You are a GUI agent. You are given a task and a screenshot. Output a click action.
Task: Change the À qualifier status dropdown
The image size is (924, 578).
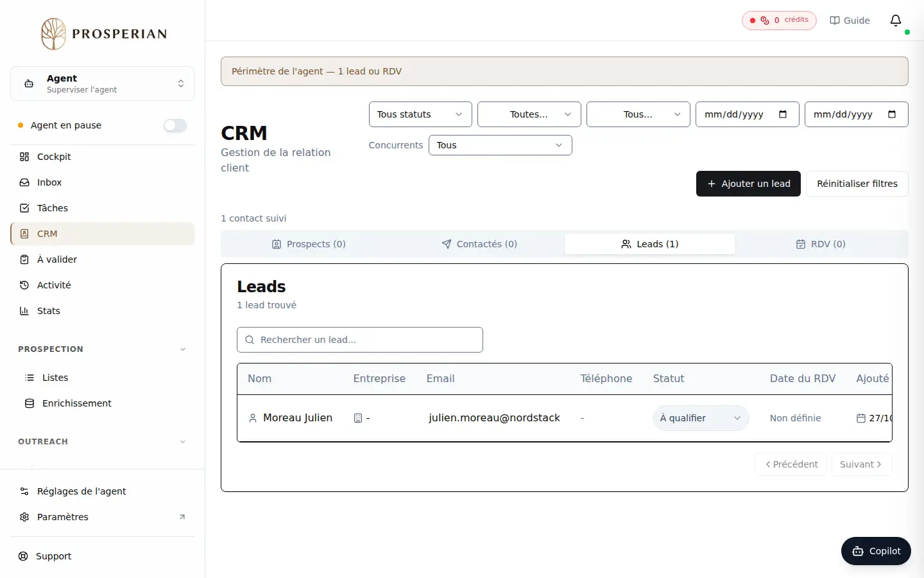pyautogui.click(x=701, y=418)
